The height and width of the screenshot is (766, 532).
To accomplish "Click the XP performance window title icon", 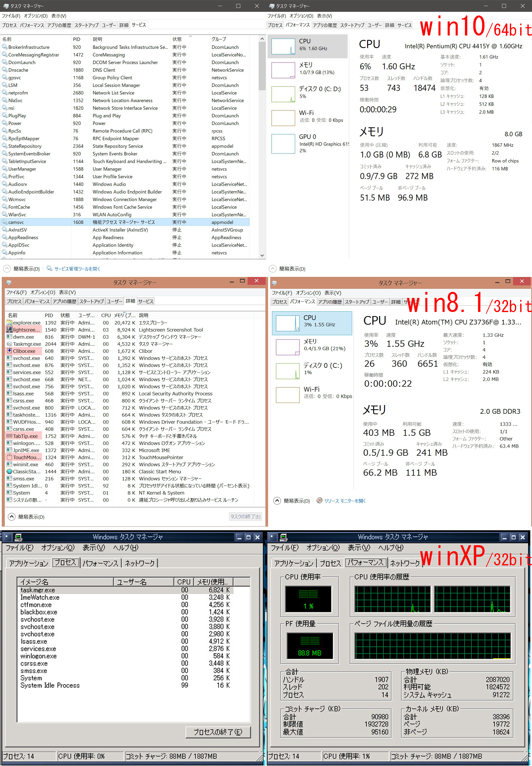I will pos(284,537).
